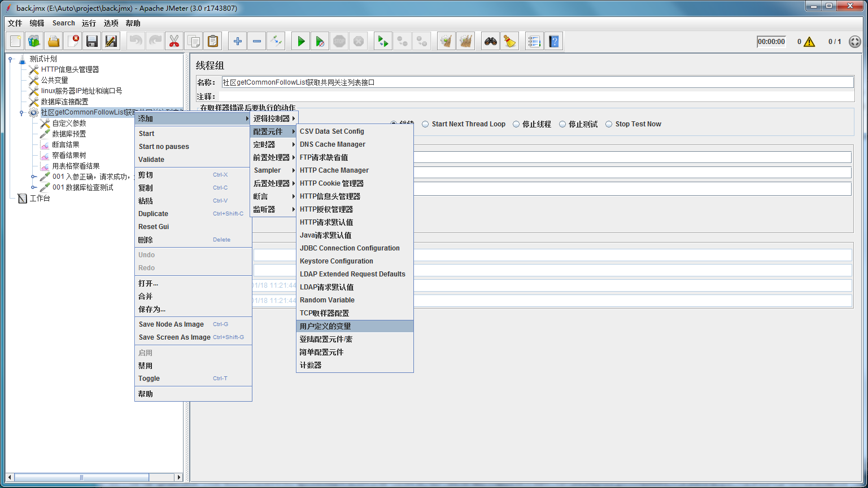
Task: Open the 断言 submenu
Action: [274, 196]
